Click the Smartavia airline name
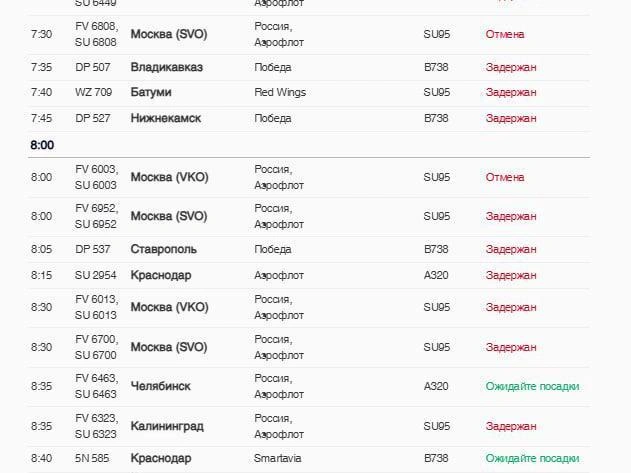The width and height of the screenshot is (631, 473). [x=277, y=459]
